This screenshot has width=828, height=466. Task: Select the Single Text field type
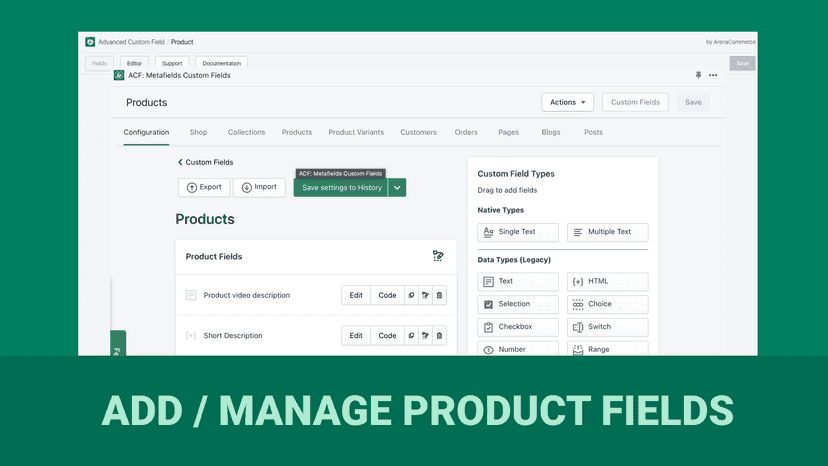coord(518,232)
